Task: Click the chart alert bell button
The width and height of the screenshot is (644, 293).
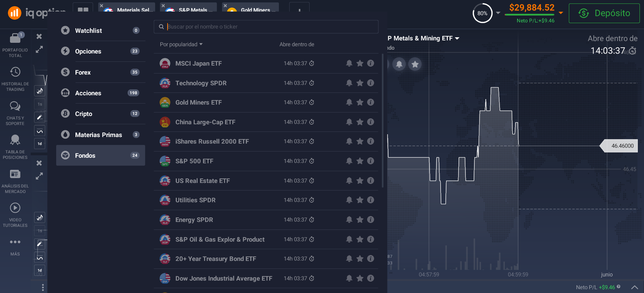Action: click(x=399, y=64)
